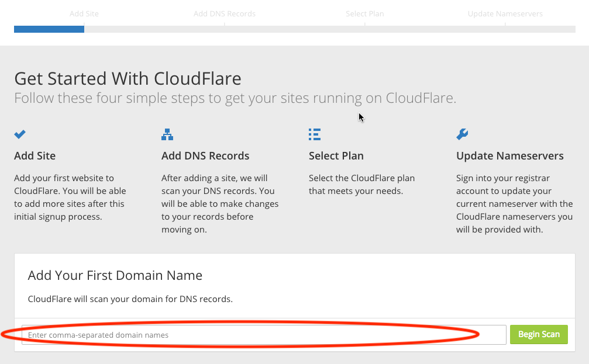Select the Update Nameservers progress step label
589x364 pixels.
coord(505,14)
